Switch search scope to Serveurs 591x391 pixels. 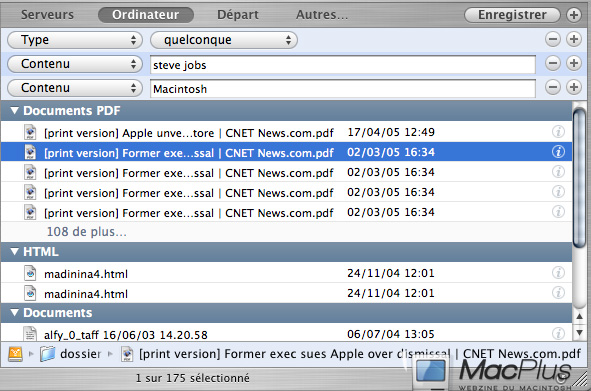(47, 15)
